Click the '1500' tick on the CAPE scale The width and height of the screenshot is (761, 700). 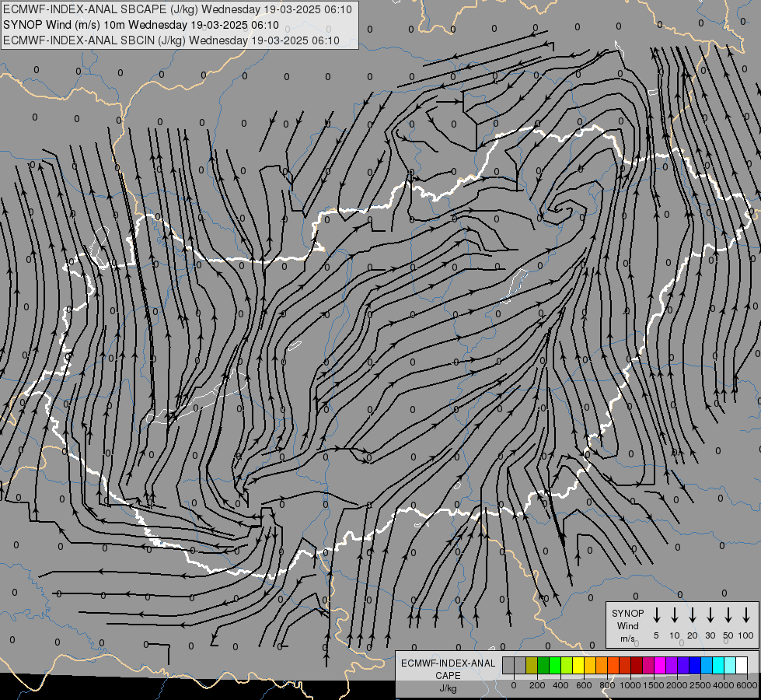[654, 685]
